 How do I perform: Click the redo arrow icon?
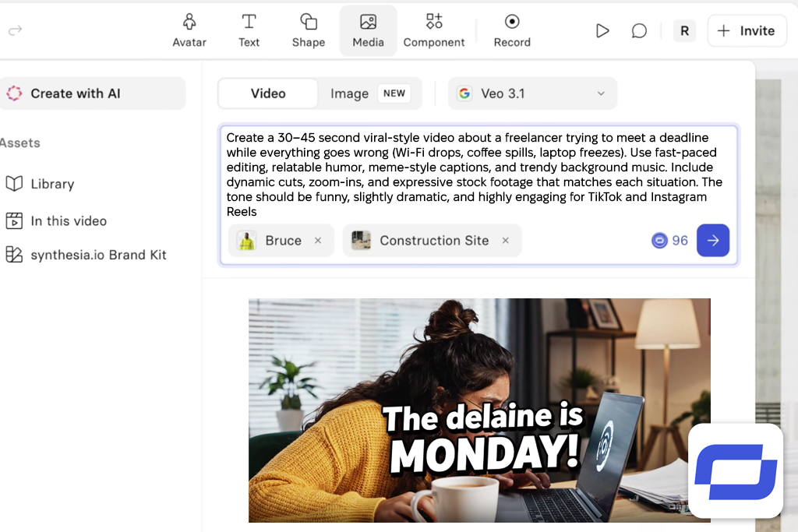click(x=16, y=30)
